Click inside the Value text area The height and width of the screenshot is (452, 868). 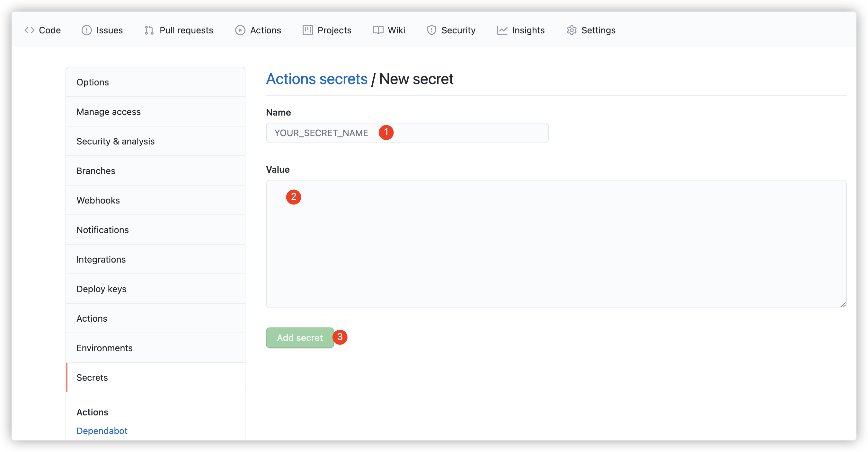pos(556,244)
